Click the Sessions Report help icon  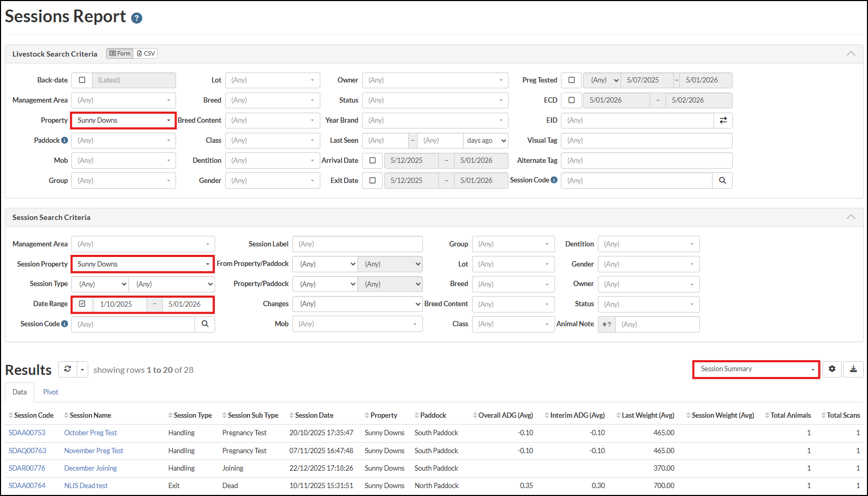pos(136,18)
